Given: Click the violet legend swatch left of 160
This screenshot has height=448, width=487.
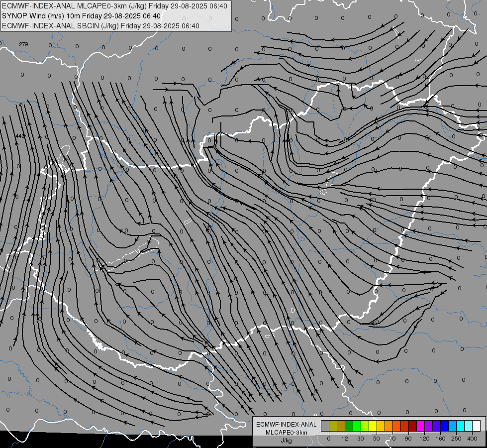Looking at the screenshot, I should (436, 426).
